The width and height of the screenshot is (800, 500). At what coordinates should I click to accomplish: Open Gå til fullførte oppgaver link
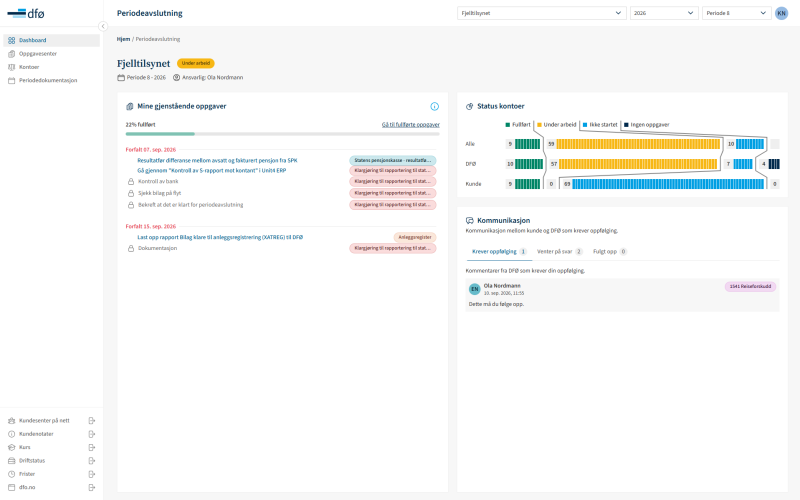pos(411,124)
